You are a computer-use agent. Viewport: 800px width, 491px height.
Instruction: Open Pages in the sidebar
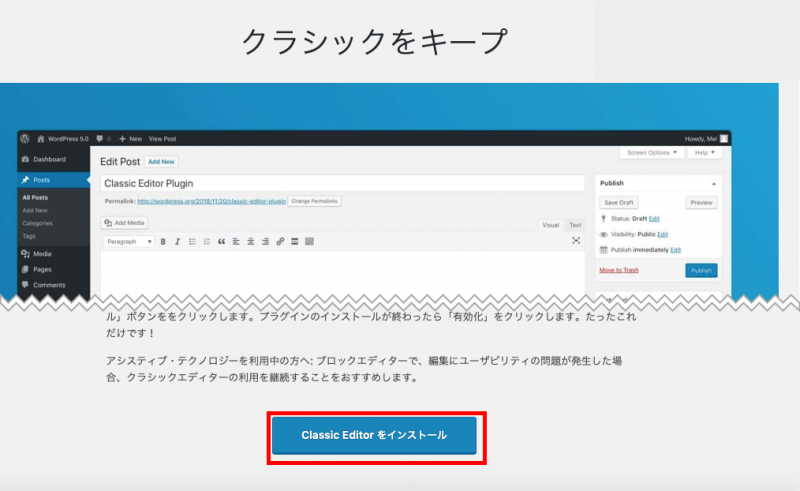click(x=42, y=269)
